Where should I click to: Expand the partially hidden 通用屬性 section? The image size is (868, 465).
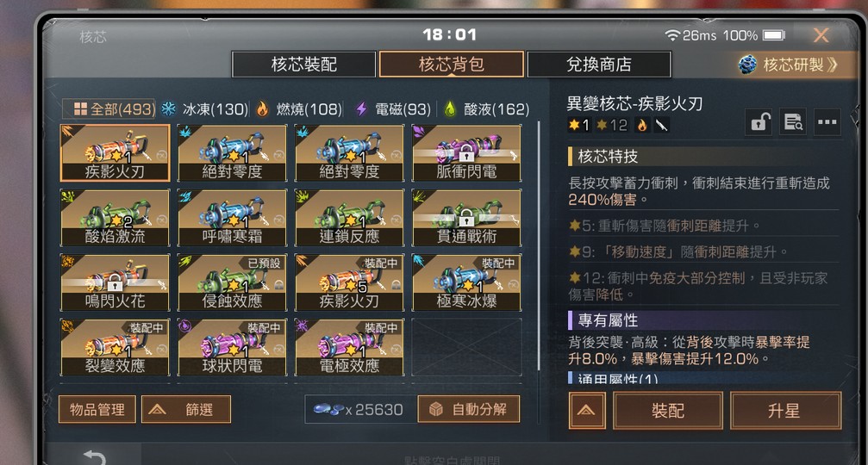(613, 379)
